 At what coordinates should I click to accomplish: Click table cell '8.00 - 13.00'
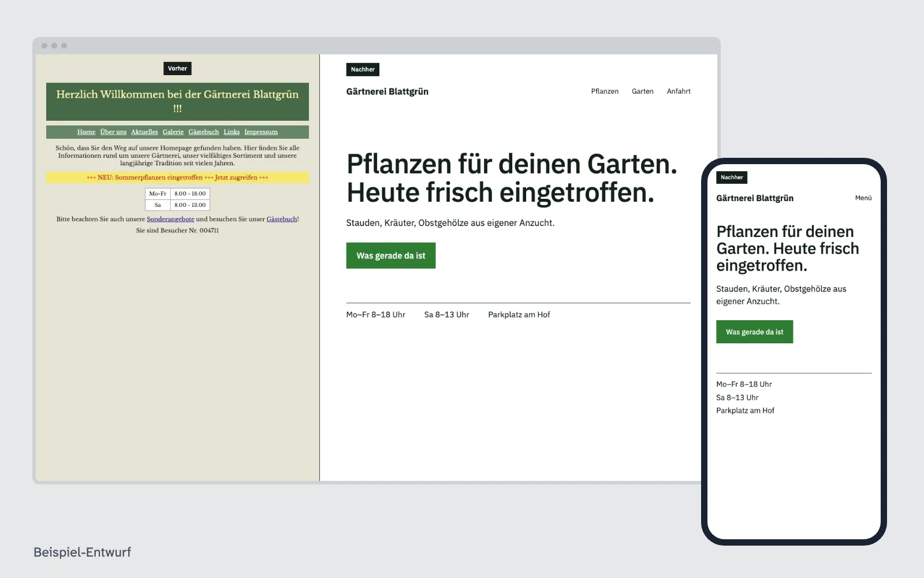point(190,205)
